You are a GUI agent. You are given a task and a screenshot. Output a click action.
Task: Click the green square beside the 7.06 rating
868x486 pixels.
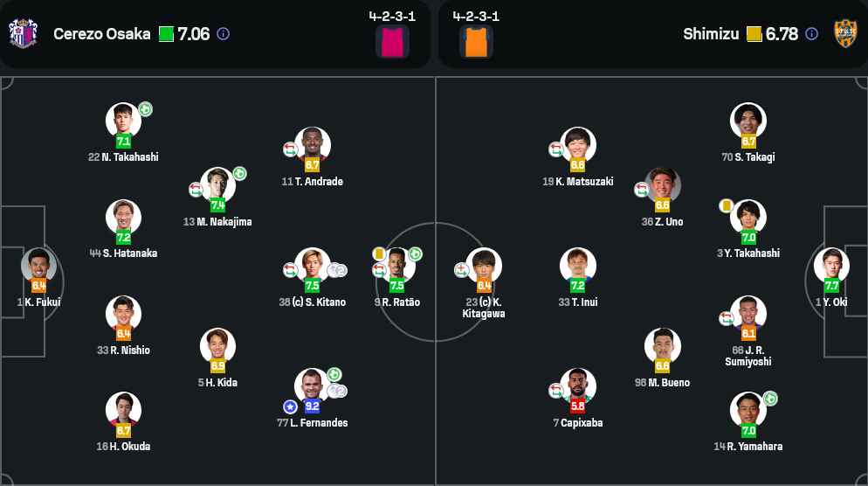(166, 34)
